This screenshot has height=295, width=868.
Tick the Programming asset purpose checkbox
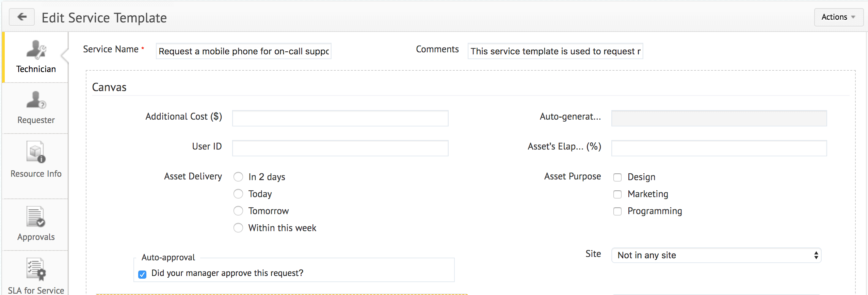[x=617, y=211]
